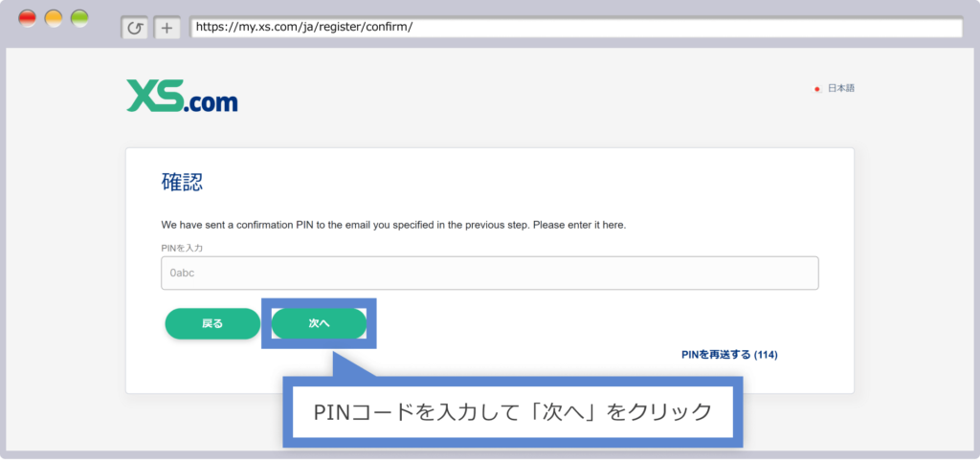Click the PIN input field
Viewport: 980px width, 461px height.
click(489, 273)
